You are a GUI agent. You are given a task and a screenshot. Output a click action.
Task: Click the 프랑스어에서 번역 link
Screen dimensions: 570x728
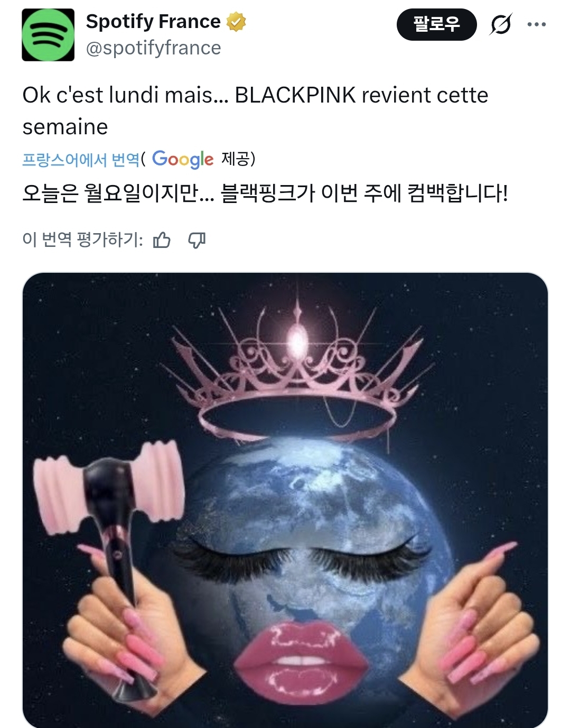click(81, 159)
